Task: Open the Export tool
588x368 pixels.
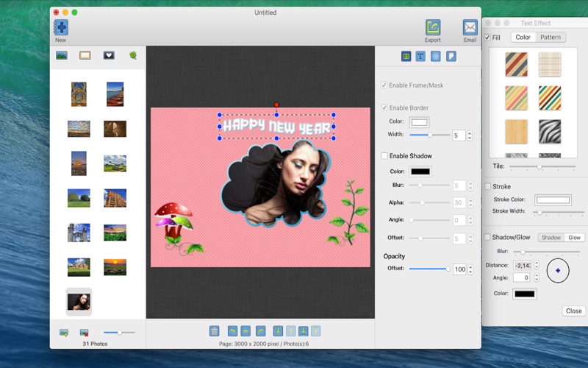Action: click(433, 27)
